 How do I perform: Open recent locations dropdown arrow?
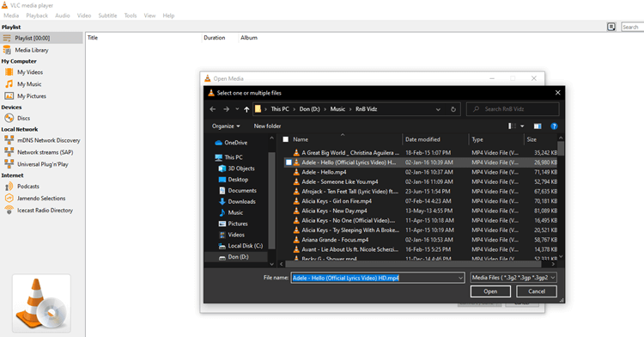[237, 109]
